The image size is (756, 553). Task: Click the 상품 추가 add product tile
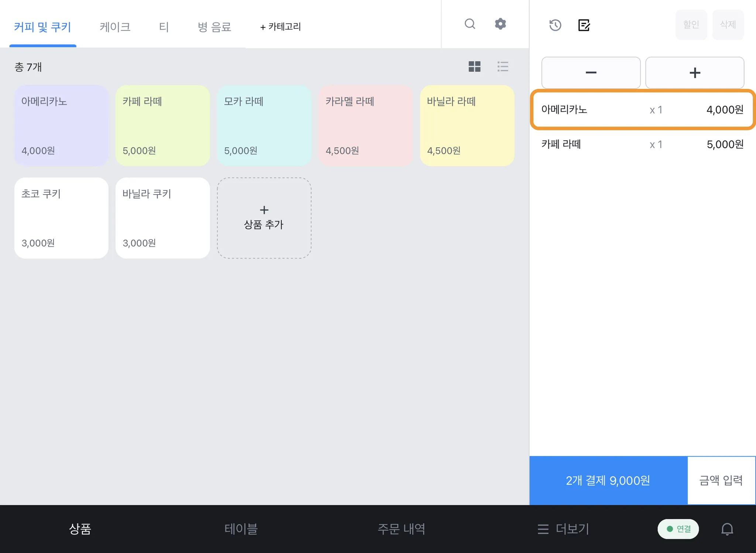264,218
